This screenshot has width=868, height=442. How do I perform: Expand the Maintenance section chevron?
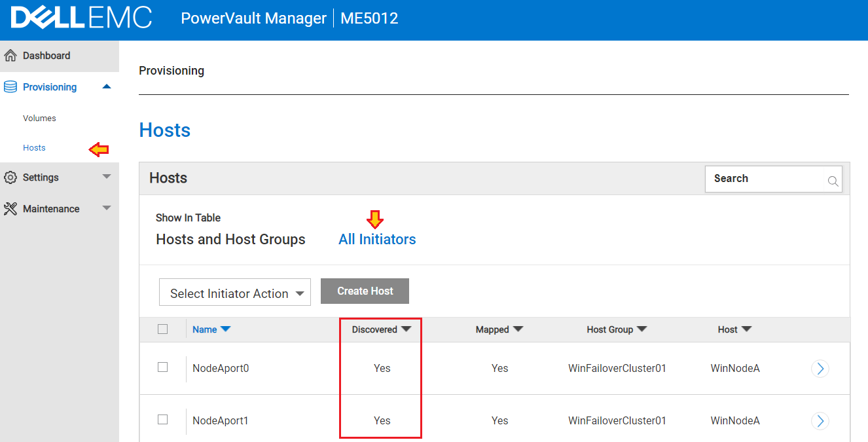tap(106, 208)
